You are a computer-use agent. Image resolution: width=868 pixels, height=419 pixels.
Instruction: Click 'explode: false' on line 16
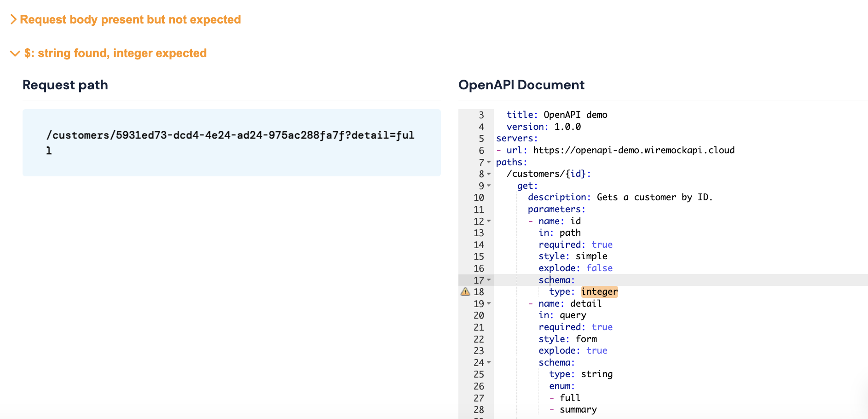click(575, 268)
